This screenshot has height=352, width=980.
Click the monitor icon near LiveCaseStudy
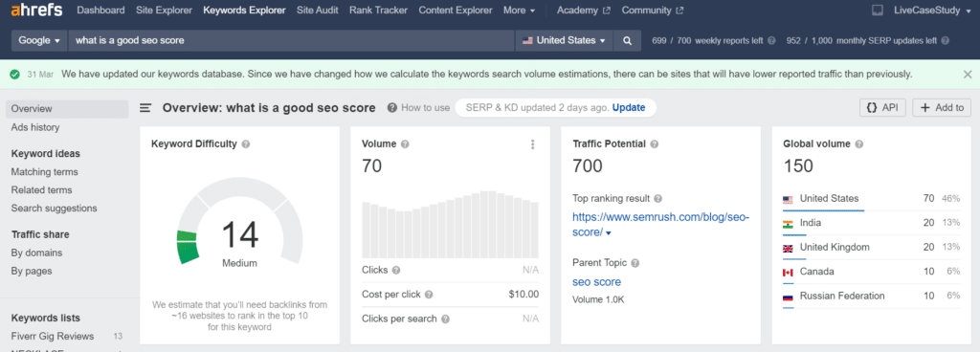878,10
